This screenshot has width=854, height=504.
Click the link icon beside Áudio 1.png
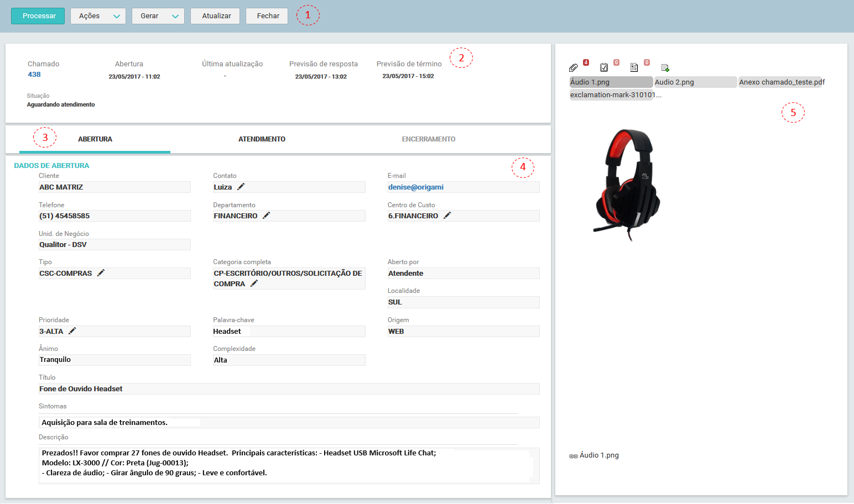[574, 456]
